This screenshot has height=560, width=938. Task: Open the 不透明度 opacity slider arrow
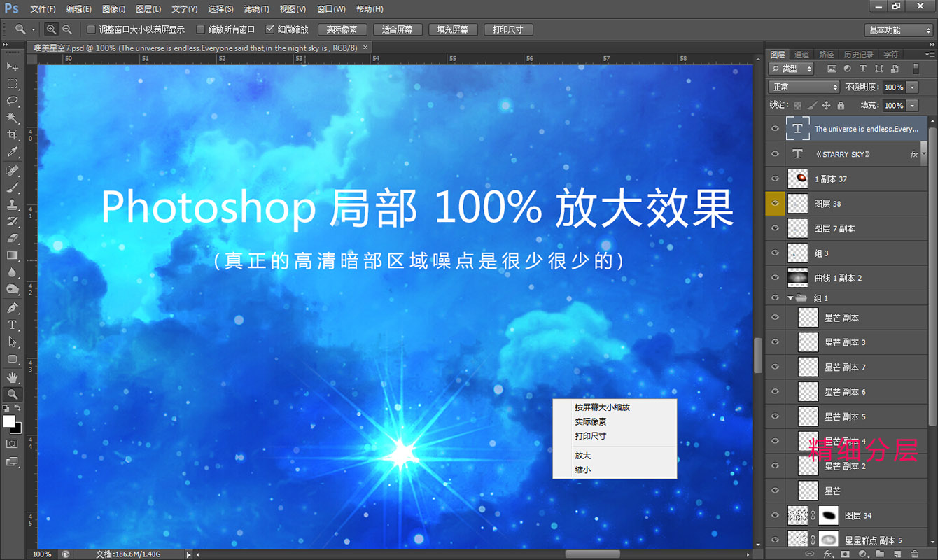[912, 87]
